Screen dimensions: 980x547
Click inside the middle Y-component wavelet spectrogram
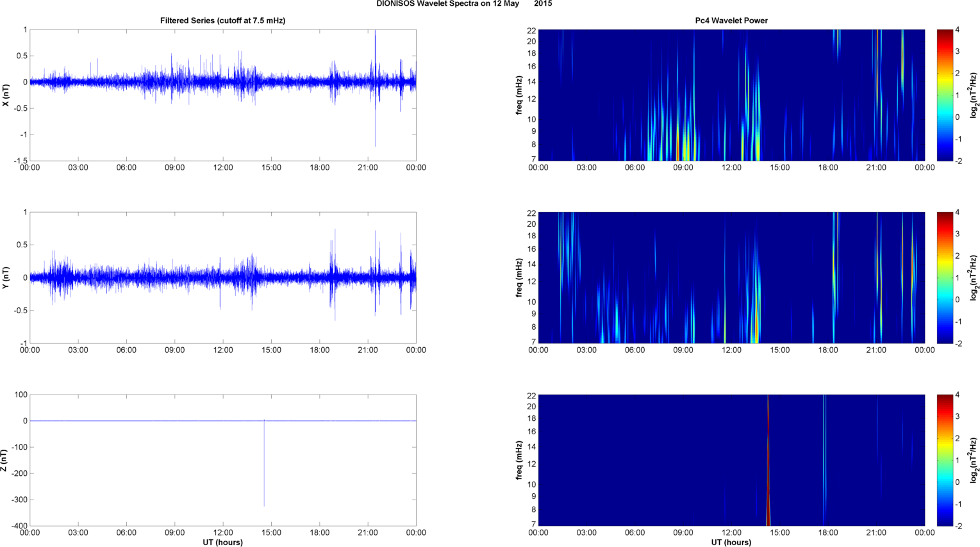pyautogui.click(x=731, y=278)
